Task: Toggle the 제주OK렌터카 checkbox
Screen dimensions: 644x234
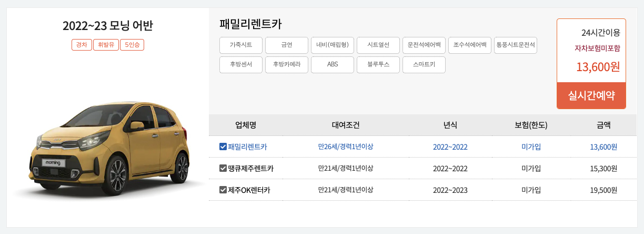Action: point(223,190)
